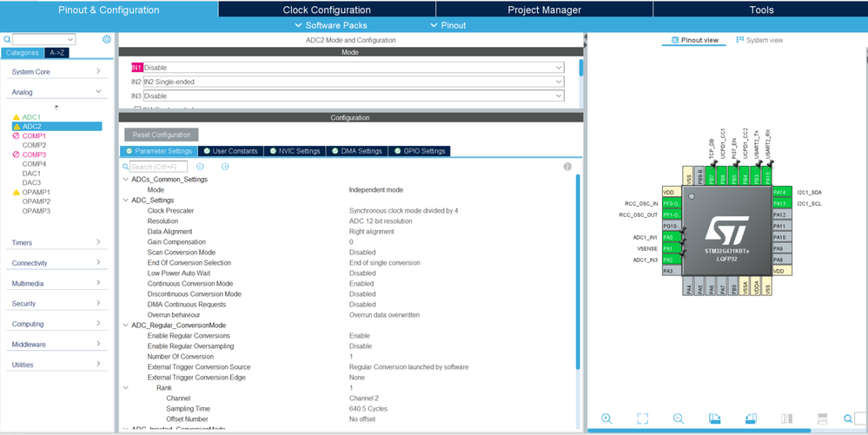This screenshot has height=435, width=868.
Task: Open the categories settings gear
Action: (106, 39)
